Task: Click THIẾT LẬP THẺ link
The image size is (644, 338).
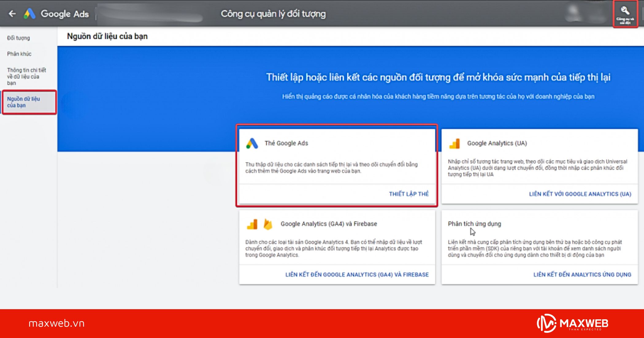Action: (x=408, y=194)
